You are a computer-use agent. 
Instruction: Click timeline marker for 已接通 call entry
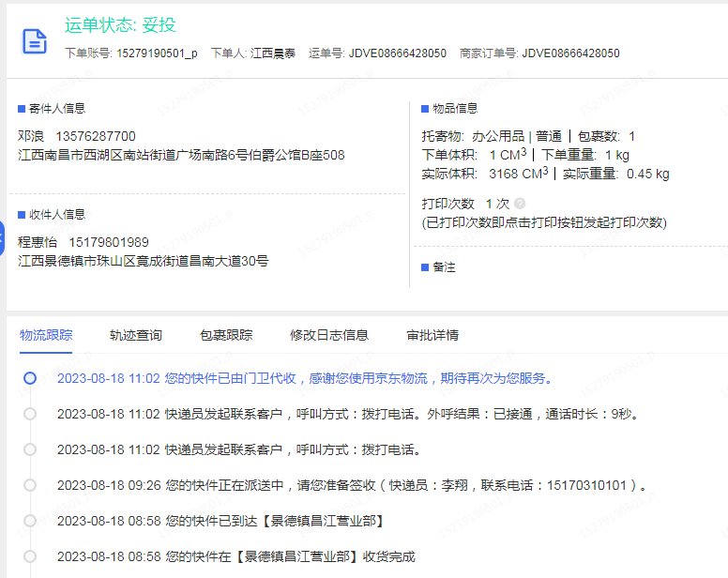click(30, 414)
